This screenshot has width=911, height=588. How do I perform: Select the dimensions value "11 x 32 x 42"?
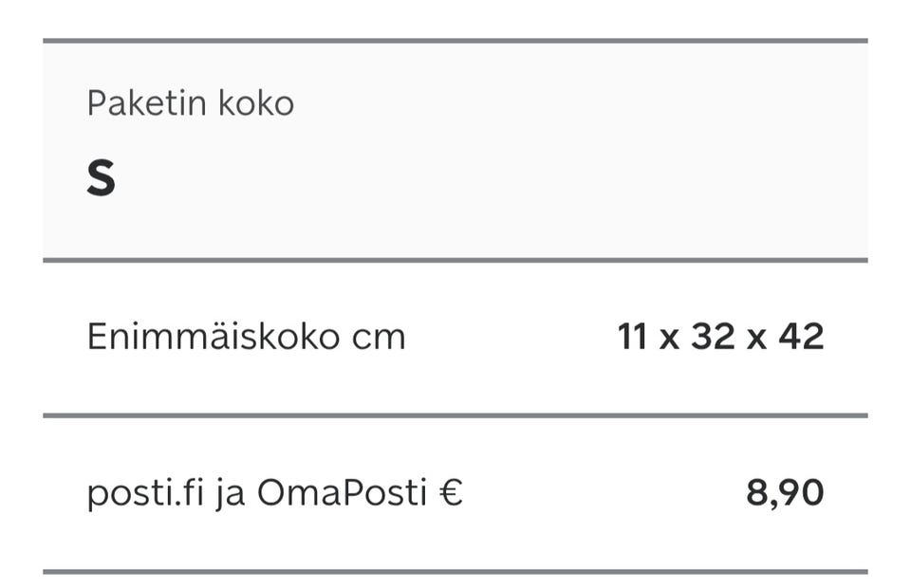pyautogui.click(x=720, y=337)
